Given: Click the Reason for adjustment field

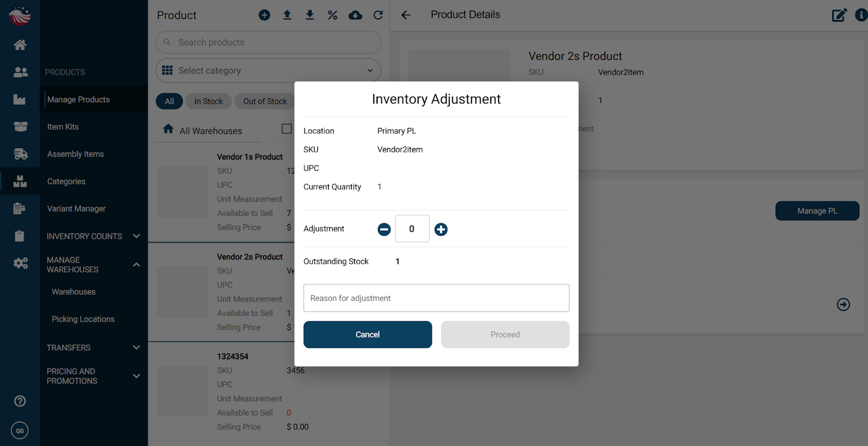Looking at the screenshot, I should coord(436,298).
